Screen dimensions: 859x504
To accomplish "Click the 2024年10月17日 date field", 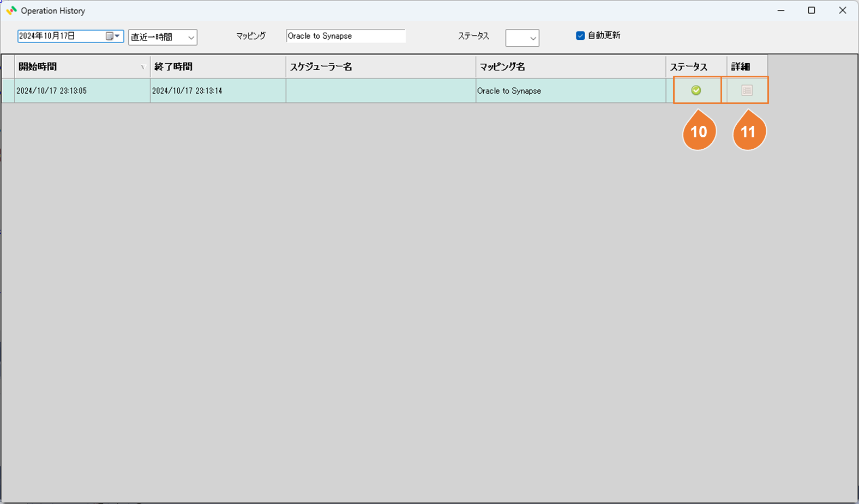I will point(70,36).
